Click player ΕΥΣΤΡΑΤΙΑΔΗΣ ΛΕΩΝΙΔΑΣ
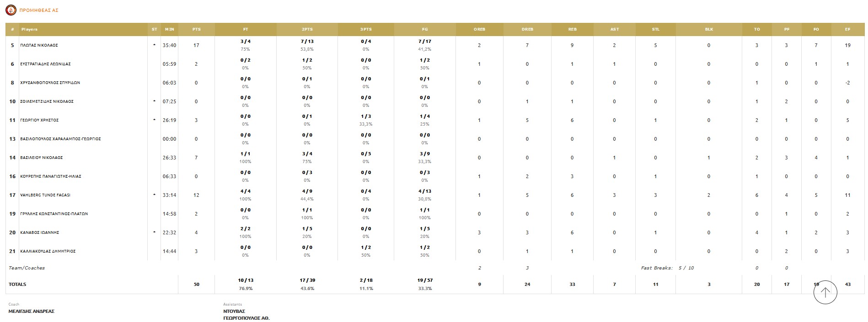 45,64
